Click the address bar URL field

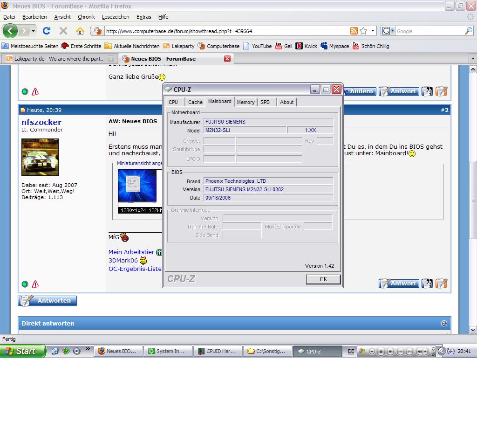(226, 31)
